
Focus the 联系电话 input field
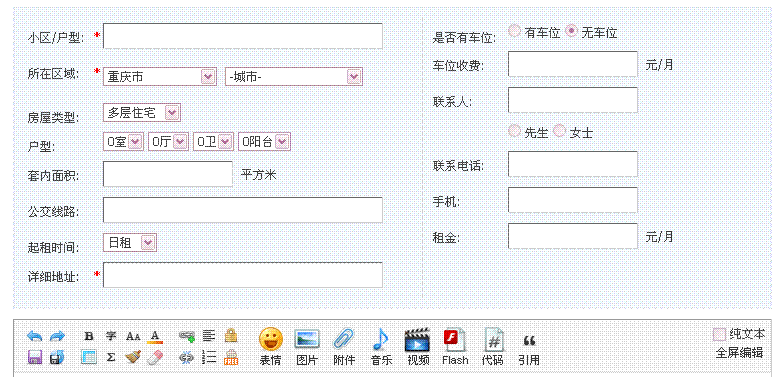573,164
